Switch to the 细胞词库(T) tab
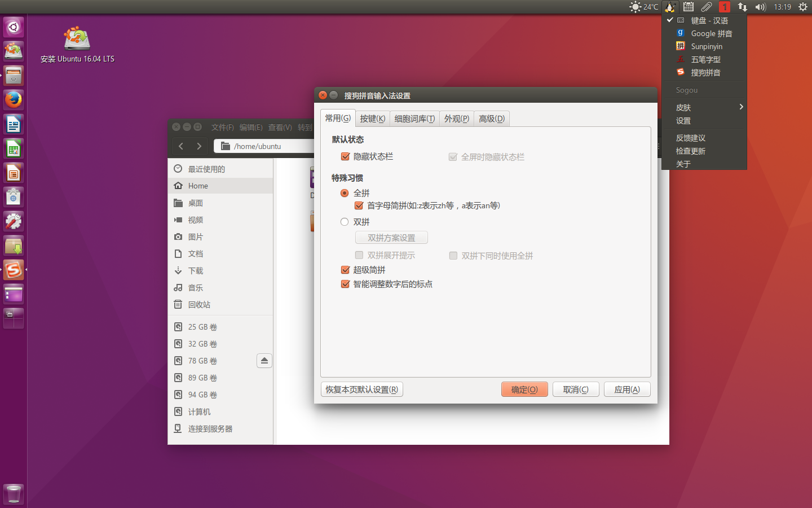The width and height of the screenshot is (812, 508). pos(414,119)
